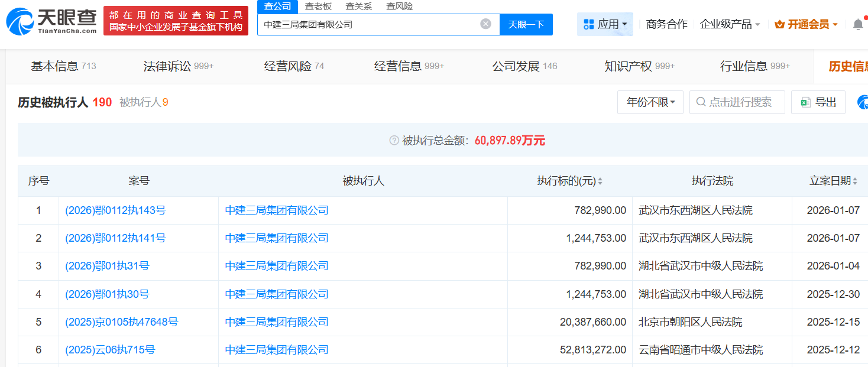Click the crown icon beside 开通会员
Screen dimensions: 868x367
[x=779, y=24]
